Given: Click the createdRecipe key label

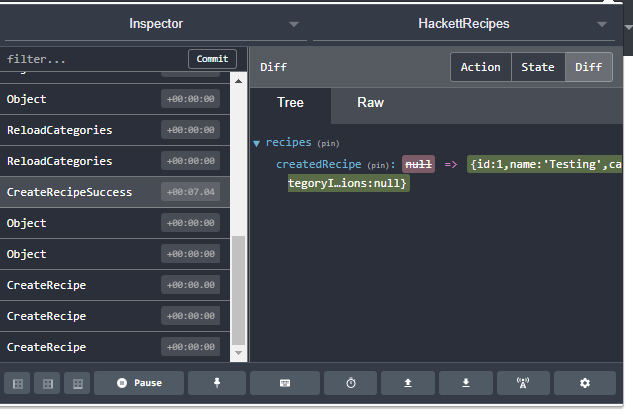Looking at the screenshot, I should tap(319, 164).
